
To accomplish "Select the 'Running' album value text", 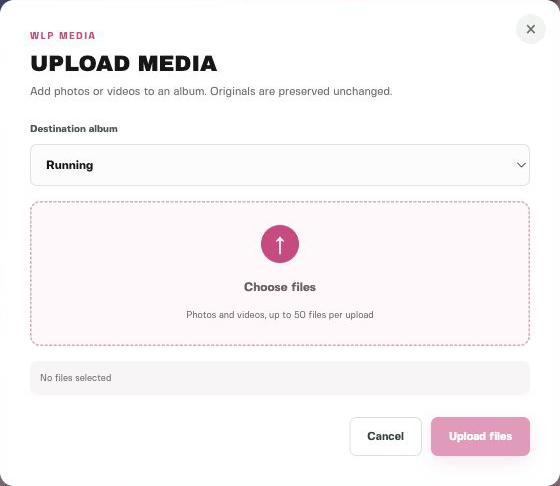I will coord(70,165).
